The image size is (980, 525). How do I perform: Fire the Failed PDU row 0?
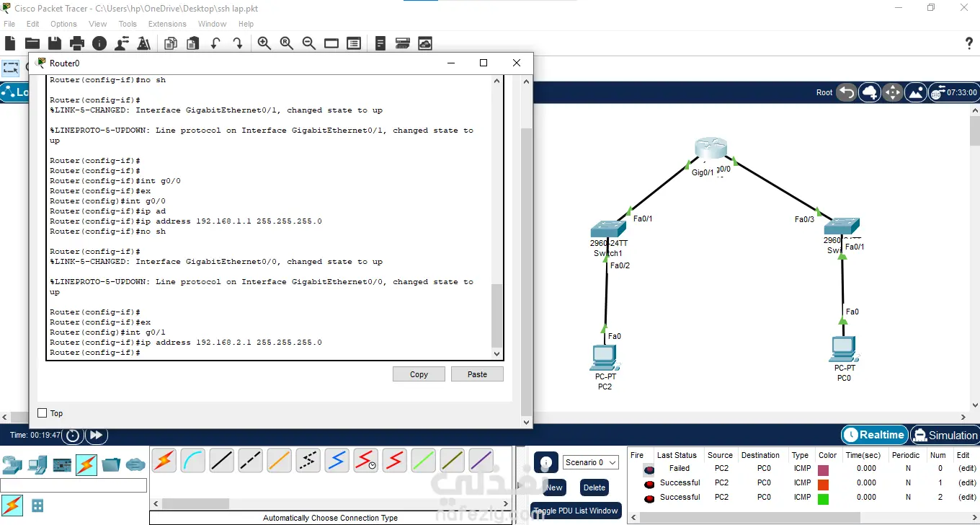[649, 469]
